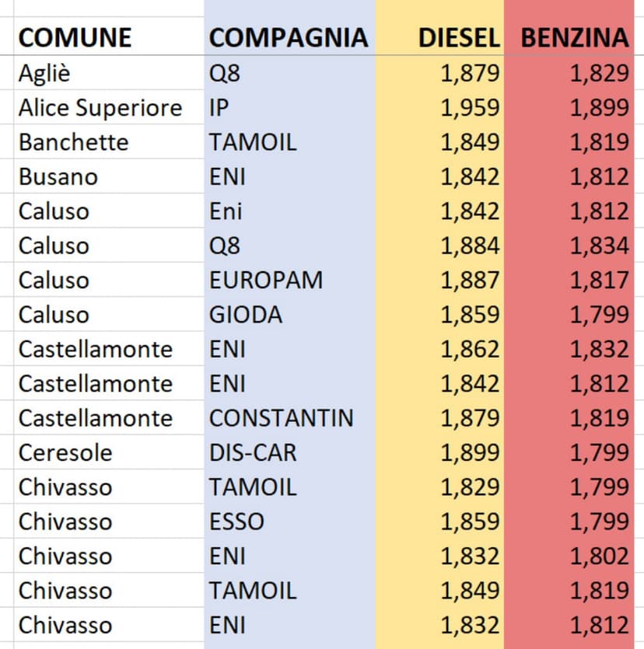Select the diesel price 1,899 cell

point(470,452)
